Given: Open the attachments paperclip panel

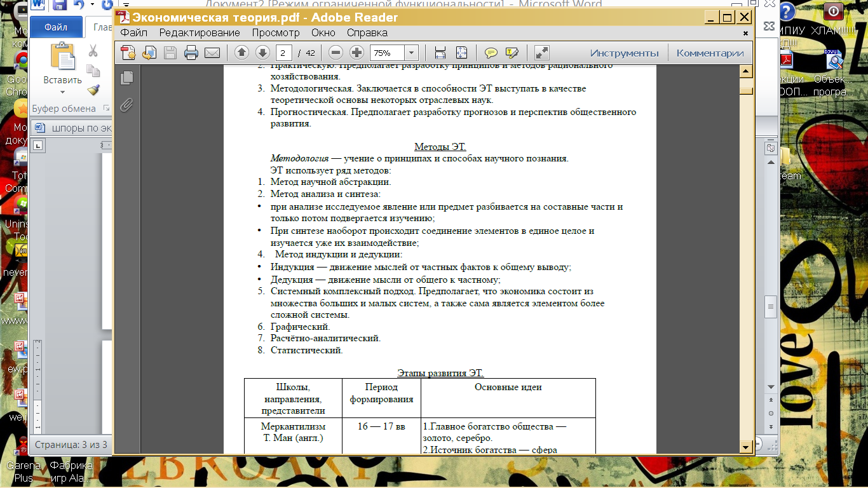Looking at the screenshot, I should 127,105.
